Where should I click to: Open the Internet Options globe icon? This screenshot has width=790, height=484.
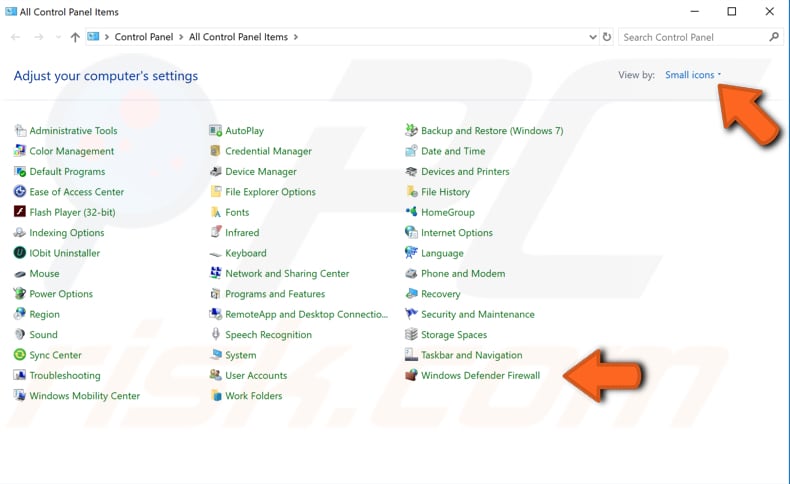pos(411,233)
